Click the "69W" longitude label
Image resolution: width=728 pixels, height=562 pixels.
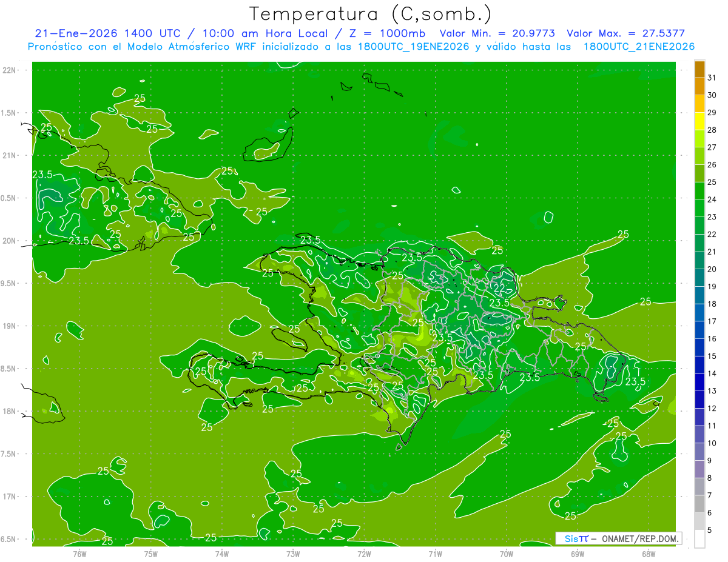577,554
